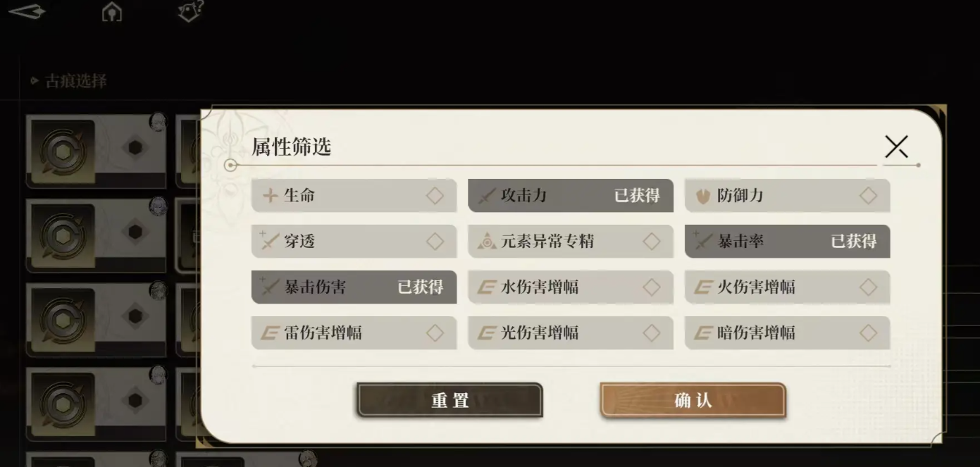Viewport: 980px width, 467px height.
Task: Close the 属性筛选 dialog with X
Action: [896, 147]
